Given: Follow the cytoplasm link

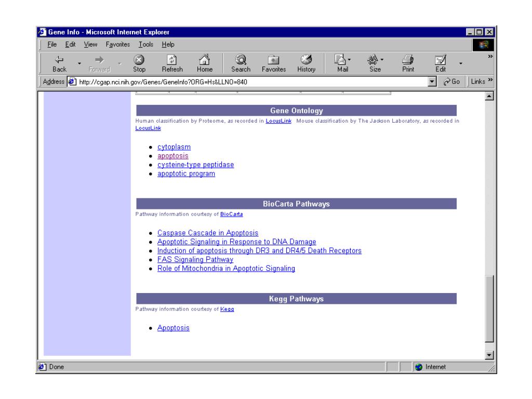Looking at the screenshot, I should click(174, 147).
